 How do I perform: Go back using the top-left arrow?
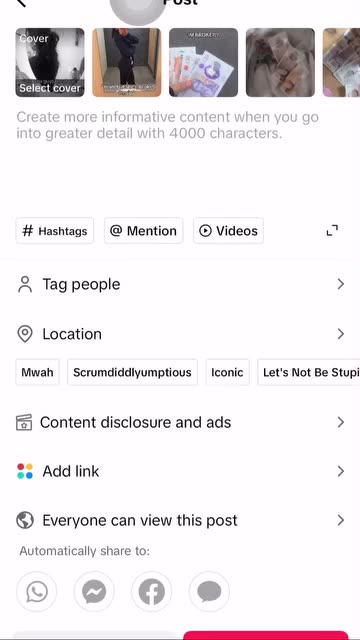[x=21, y=2]
